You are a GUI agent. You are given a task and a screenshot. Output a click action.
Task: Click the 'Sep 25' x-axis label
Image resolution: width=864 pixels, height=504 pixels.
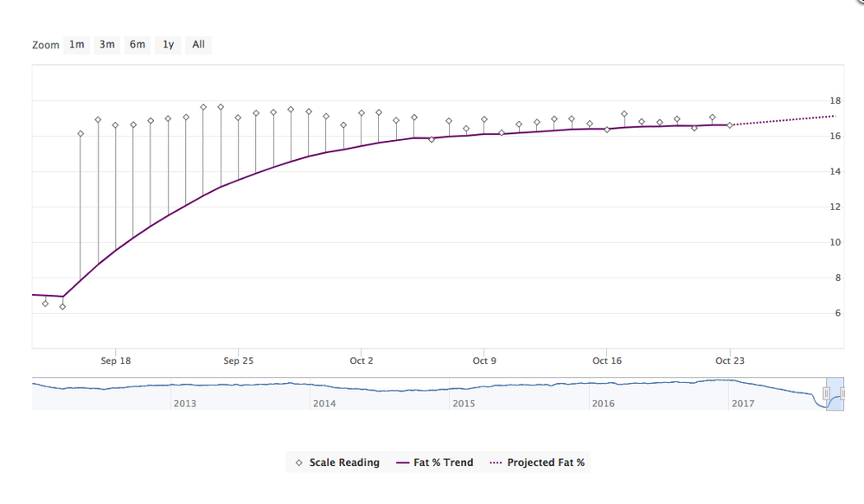(239, 360)
